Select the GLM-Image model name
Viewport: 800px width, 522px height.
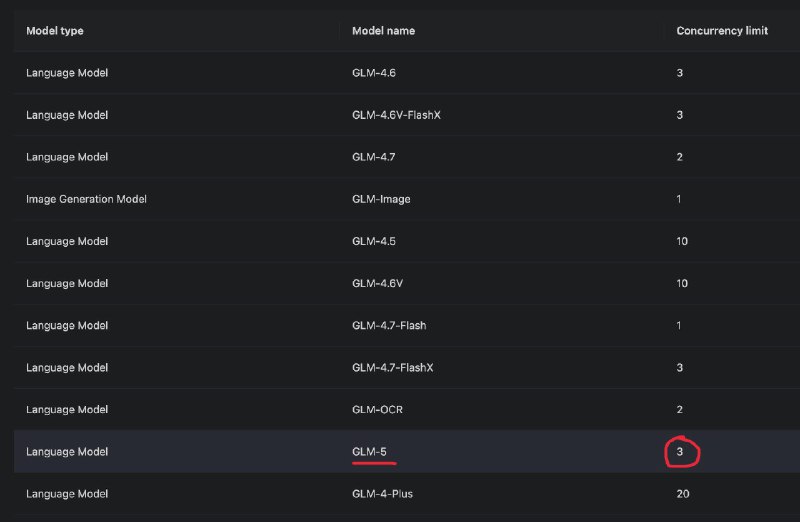pyautogui.click(x=381, y=199)
